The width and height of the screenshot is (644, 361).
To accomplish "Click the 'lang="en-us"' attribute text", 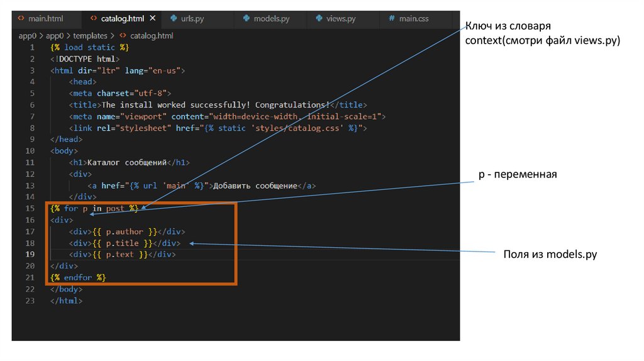I will [153, 70].
